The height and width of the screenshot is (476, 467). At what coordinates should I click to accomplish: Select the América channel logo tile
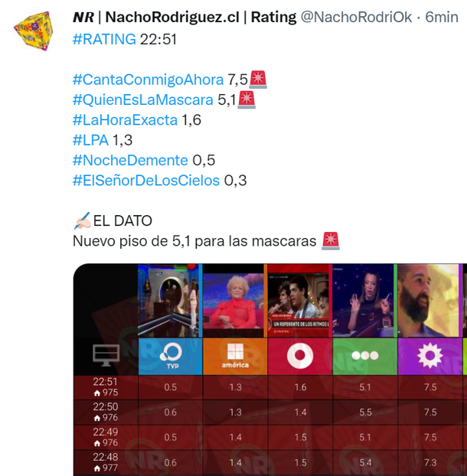pos(235,357)
